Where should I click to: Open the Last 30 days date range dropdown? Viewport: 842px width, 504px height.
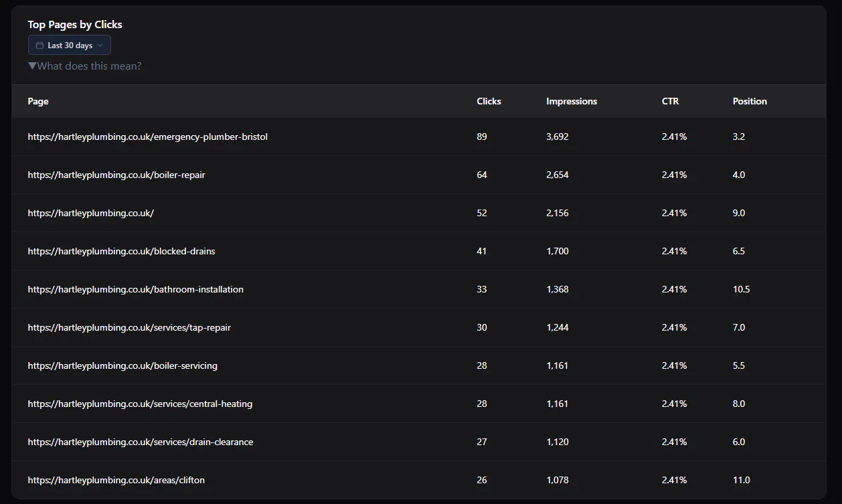coord(70,45)
